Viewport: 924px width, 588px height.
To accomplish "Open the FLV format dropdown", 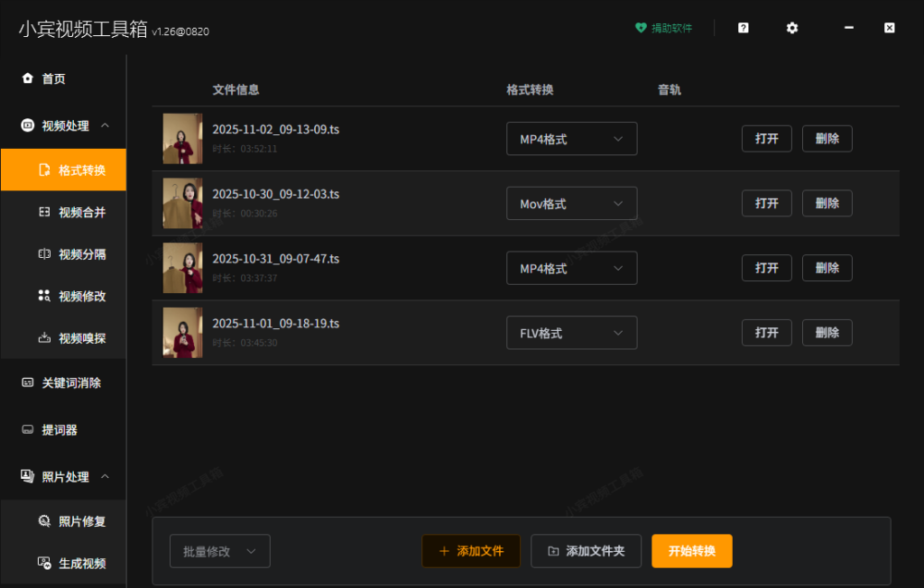I will (x=571, y=333).
